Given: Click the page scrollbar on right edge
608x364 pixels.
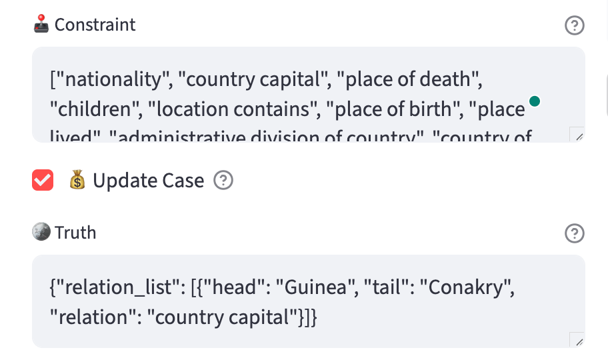Looking at the screenshot, I should pyautogui.click(x=606, y=95).
